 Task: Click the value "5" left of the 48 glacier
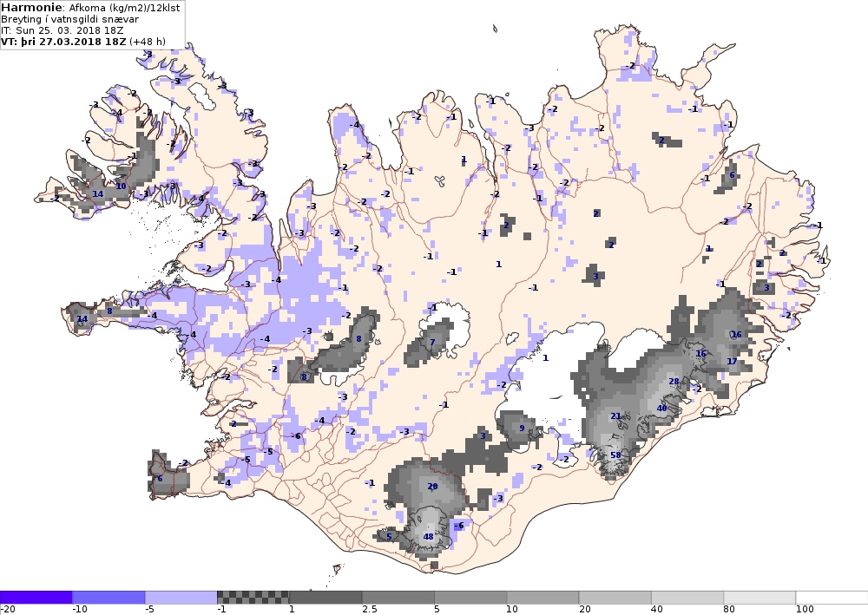click(x=389, y=536)
